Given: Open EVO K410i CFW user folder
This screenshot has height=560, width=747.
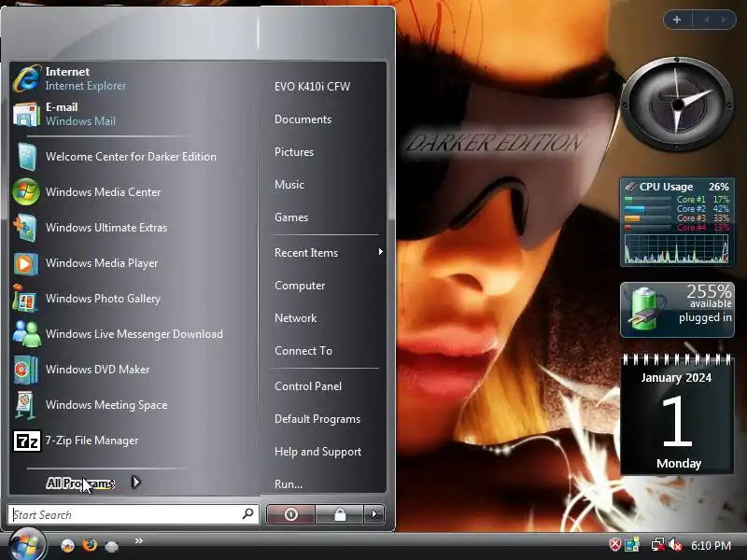Looking at the screenshot, I should [x=312, y=87].
